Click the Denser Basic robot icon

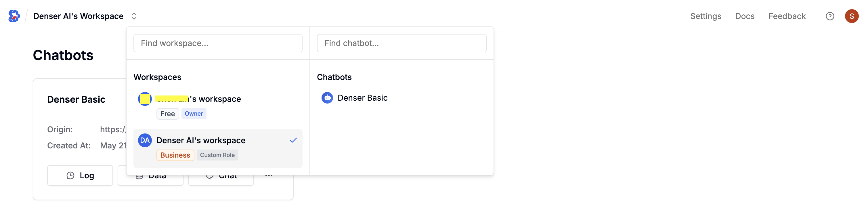(x=327, y=98)
